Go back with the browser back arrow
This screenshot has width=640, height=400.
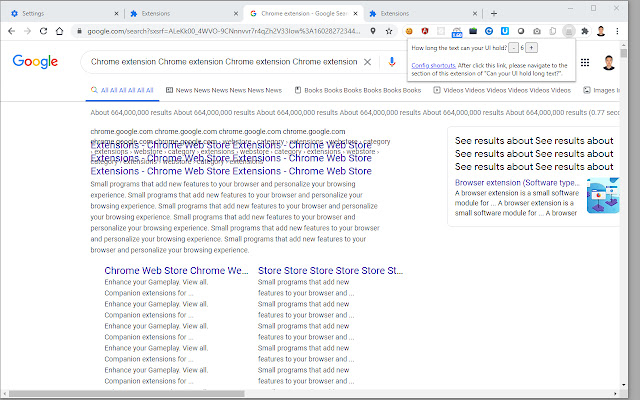pos(11,31)
